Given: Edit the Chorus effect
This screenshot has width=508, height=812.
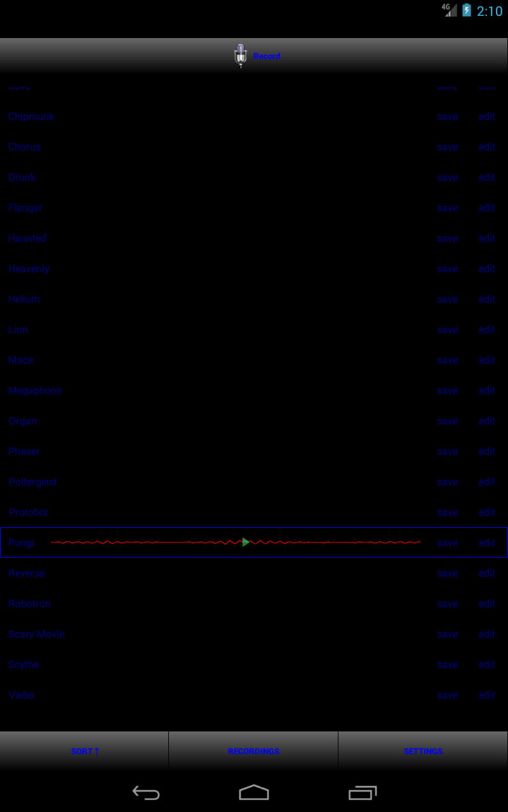Looking at the screenshot, I should coord(487,147).
